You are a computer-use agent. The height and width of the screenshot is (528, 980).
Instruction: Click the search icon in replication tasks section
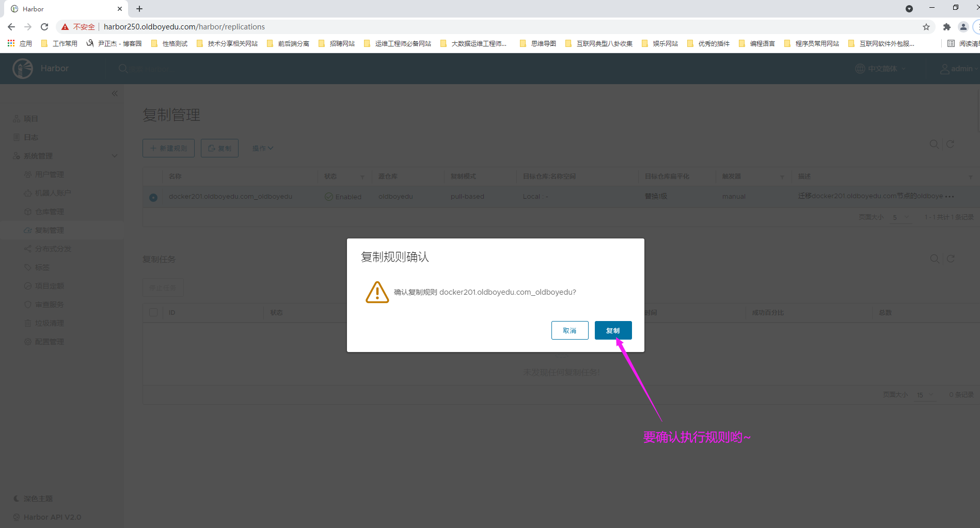click(934, 259)
